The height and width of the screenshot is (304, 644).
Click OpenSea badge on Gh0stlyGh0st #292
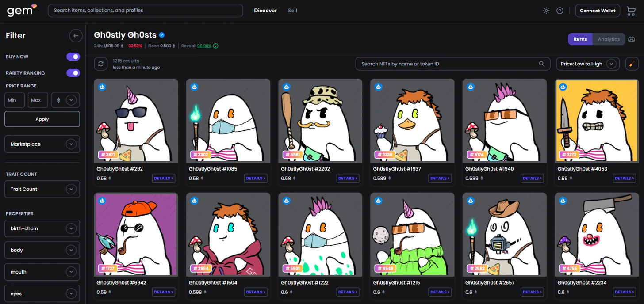[102, 87]
